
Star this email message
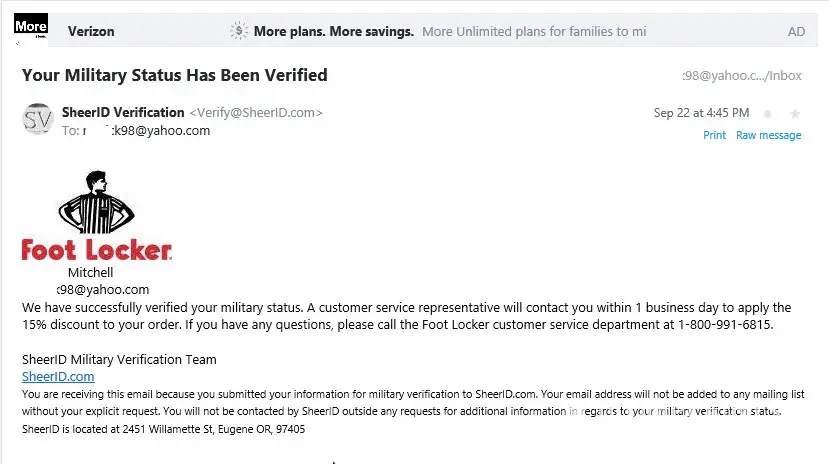point(795,114)
